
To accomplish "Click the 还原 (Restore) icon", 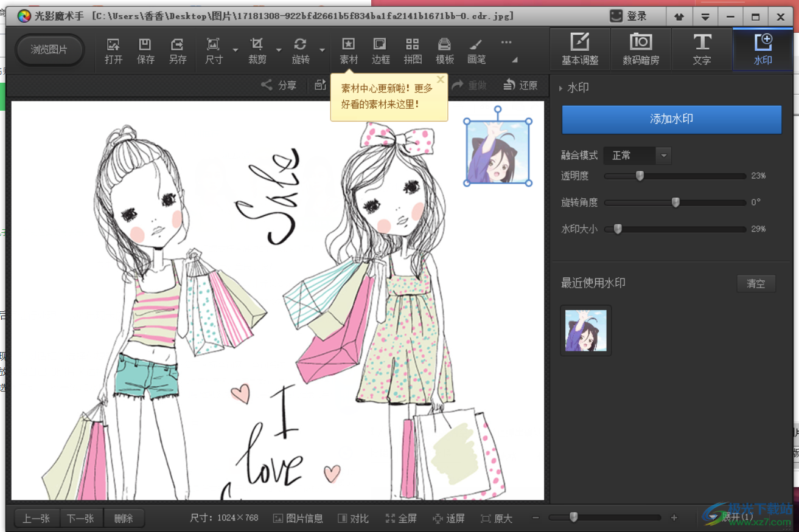I will click(x=520, y=85).
